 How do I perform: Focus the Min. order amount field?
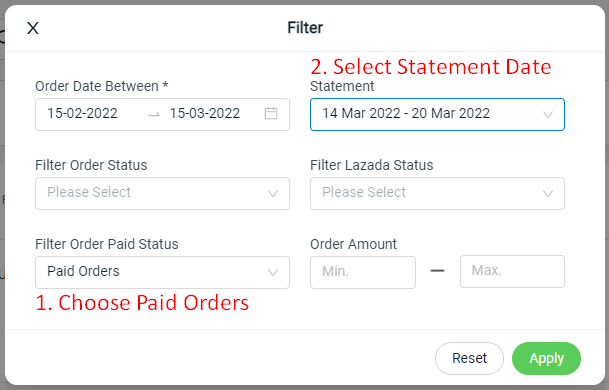click(363, 272)
